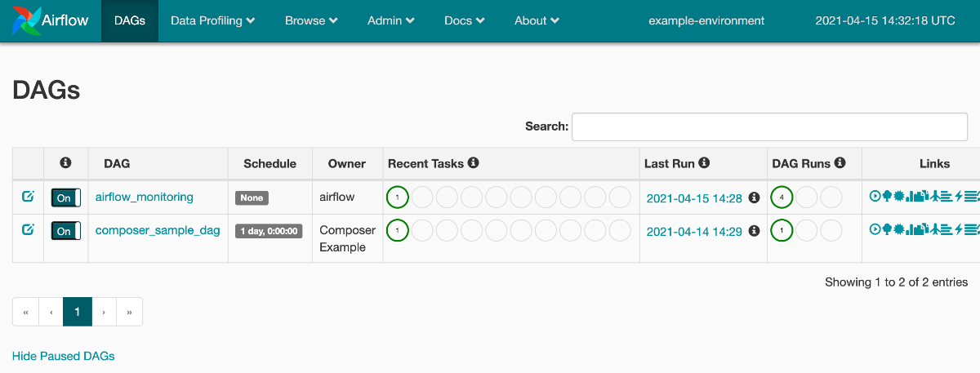Viewport: 980px width, 373px height.
Task: Trigger composer_sample_dag with play icon
Action: click(x=875, y=229)
